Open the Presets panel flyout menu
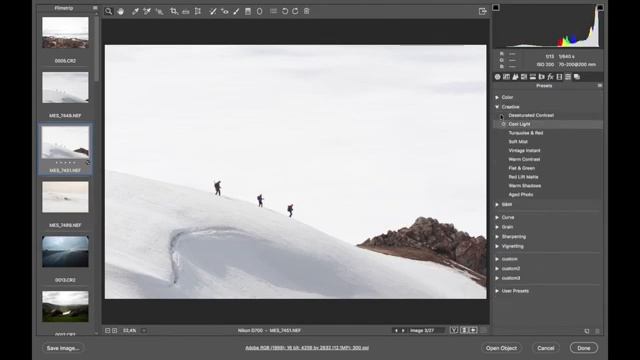The width and height of the screenshot is (640, 360). click(x=600, y=86)
